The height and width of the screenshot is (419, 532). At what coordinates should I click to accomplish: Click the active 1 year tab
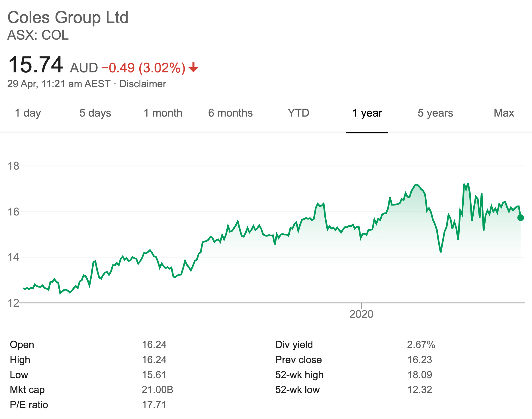(367, 113)
